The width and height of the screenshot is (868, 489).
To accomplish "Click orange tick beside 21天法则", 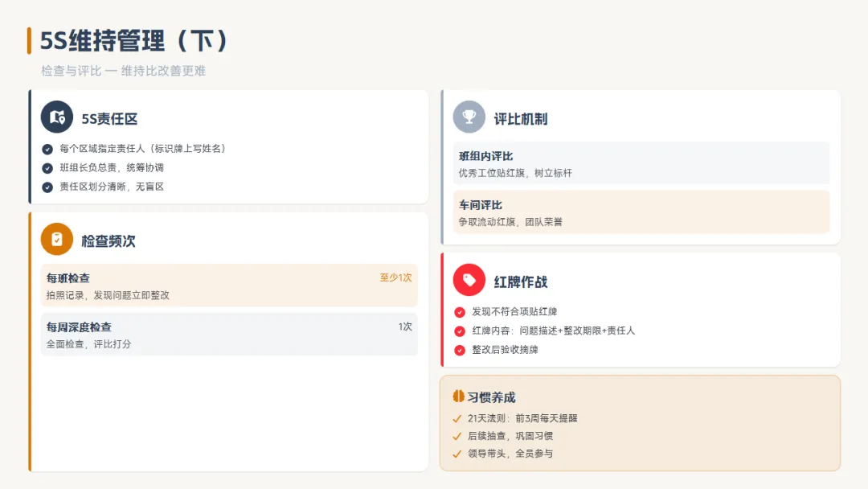I will (x=457, y=419).
